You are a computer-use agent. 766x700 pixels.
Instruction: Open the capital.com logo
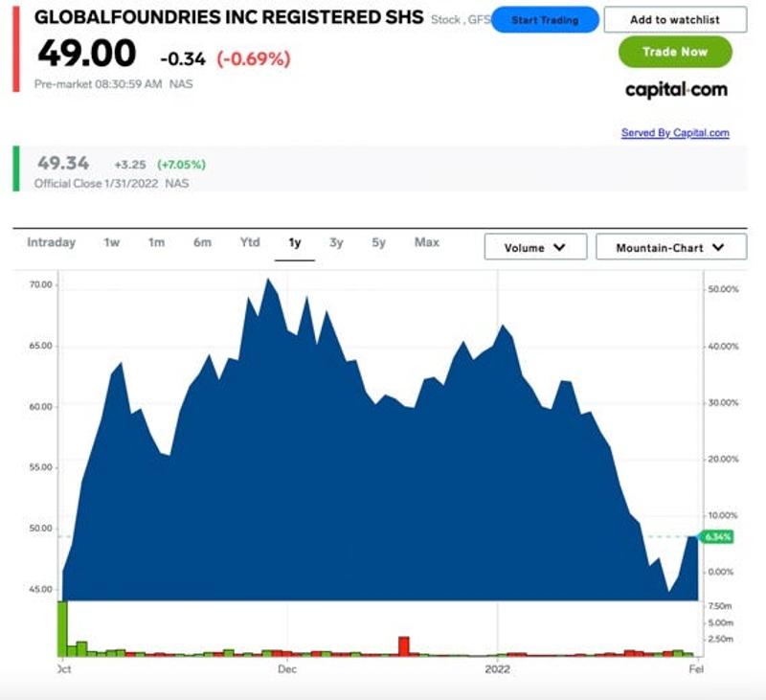pos(676,90)
